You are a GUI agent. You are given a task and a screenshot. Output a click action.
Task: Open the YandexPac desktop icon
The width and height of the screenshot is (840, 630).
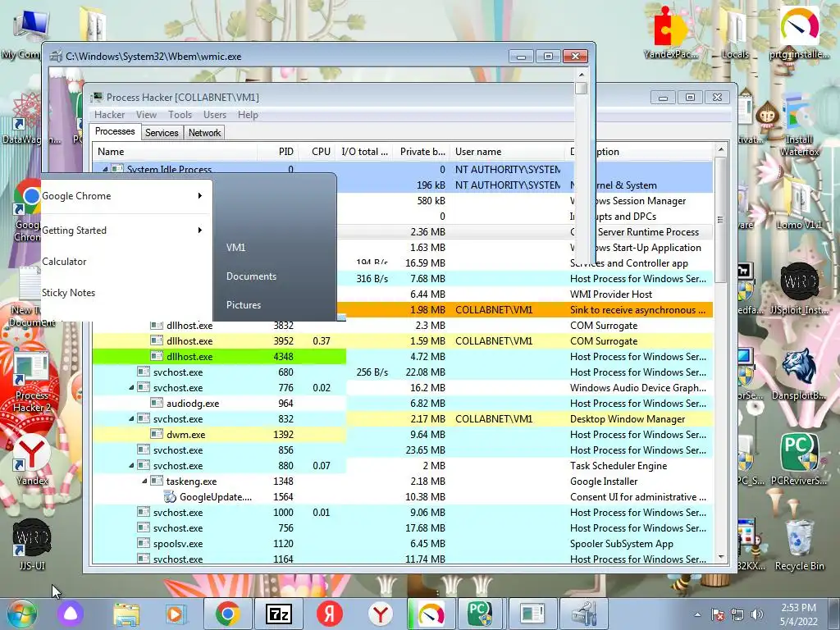tap(671, 32)
